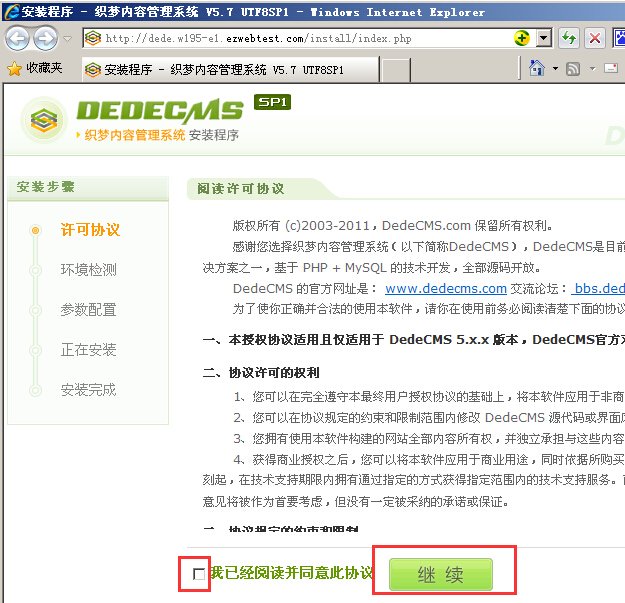Image resolution: width=625 pixels, height=603 pixels.
Task: Click the browser Forward arrow button
Action: 45,39
